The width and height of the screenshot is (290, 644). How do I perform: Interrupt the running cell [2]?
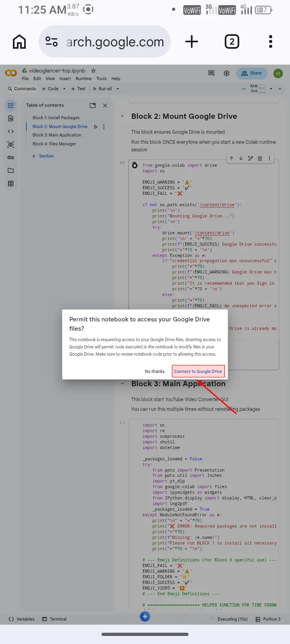(x=135, y=165)
